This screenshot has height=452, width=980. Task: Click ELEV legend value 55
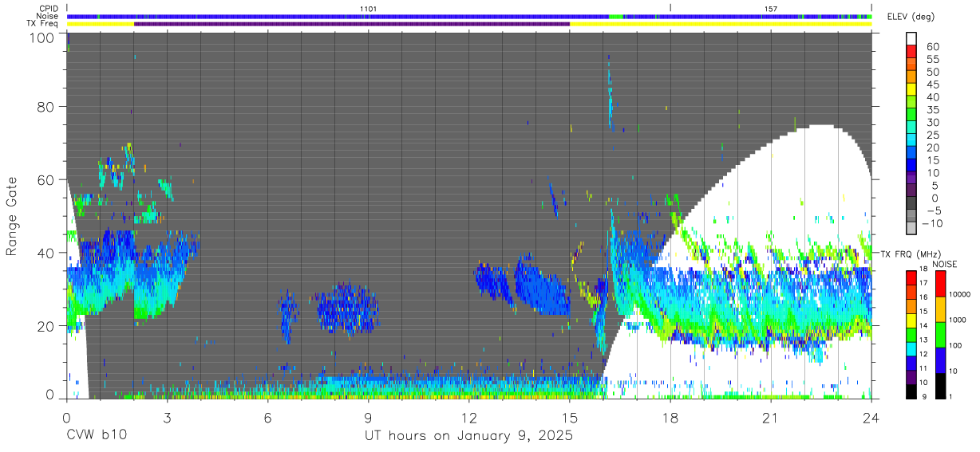(x=933, y=60)
